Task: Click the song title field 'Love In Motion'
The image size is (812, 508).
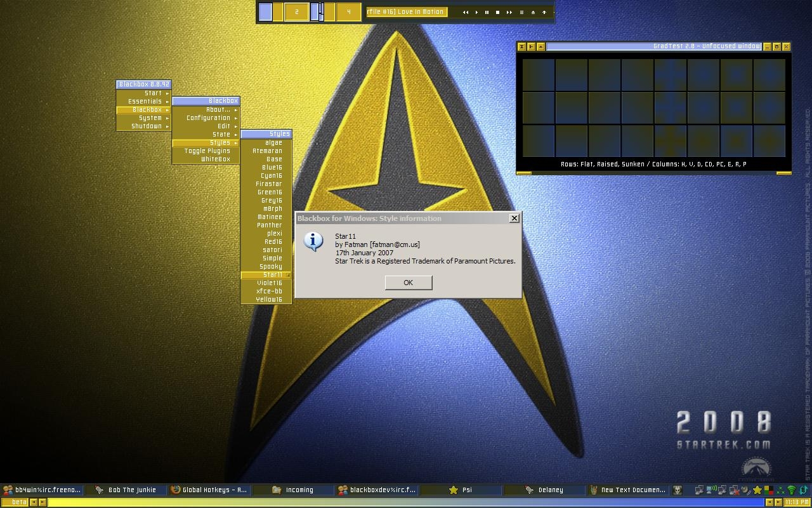Action: [407, 12]
